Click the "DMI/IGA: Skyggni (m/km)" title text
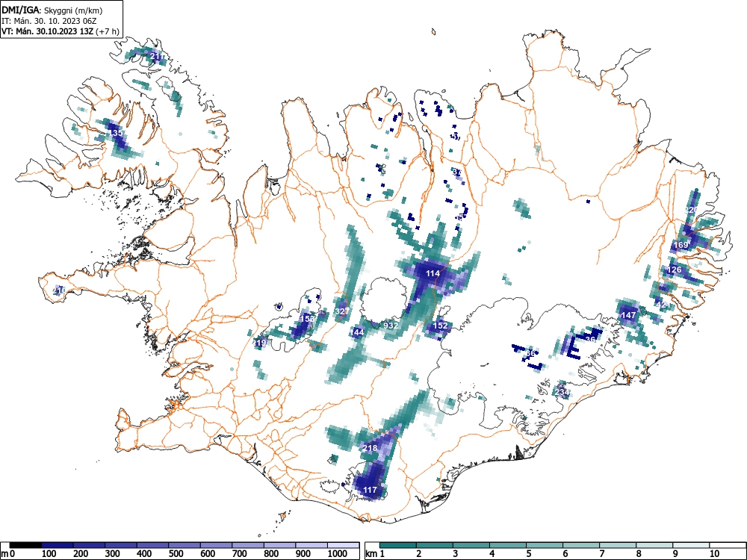The width and height of the screenshot is (747, 560). (52, 10)
